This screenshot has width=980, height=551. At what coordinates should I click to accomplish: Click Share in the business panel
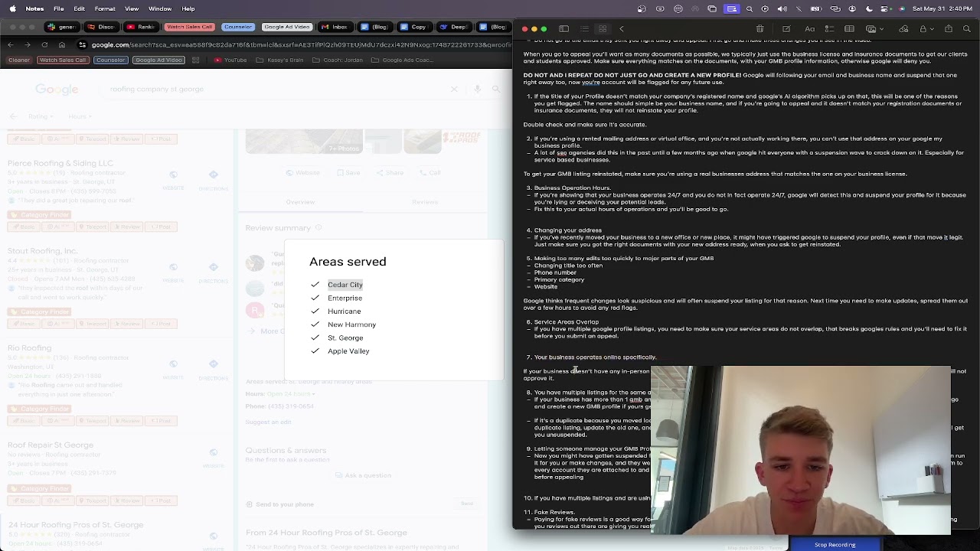[x=390, y=173]
